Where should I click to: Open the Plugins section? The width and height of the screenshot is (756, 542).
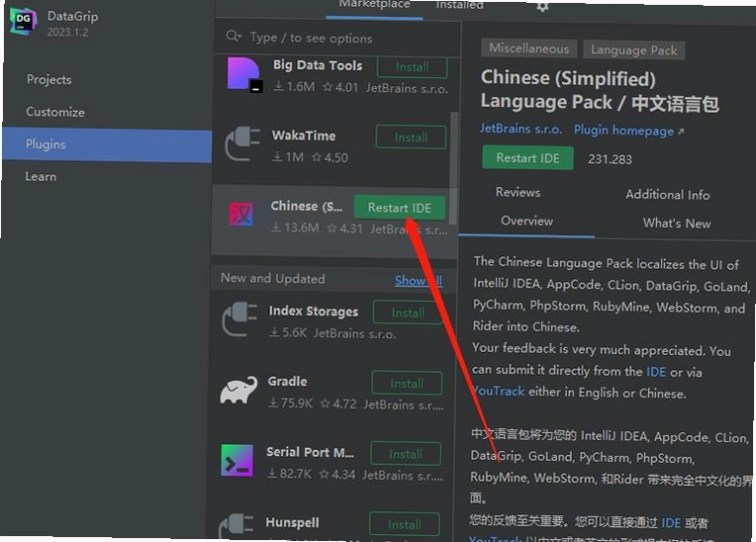pyautogui.click(x=107, y=144)
